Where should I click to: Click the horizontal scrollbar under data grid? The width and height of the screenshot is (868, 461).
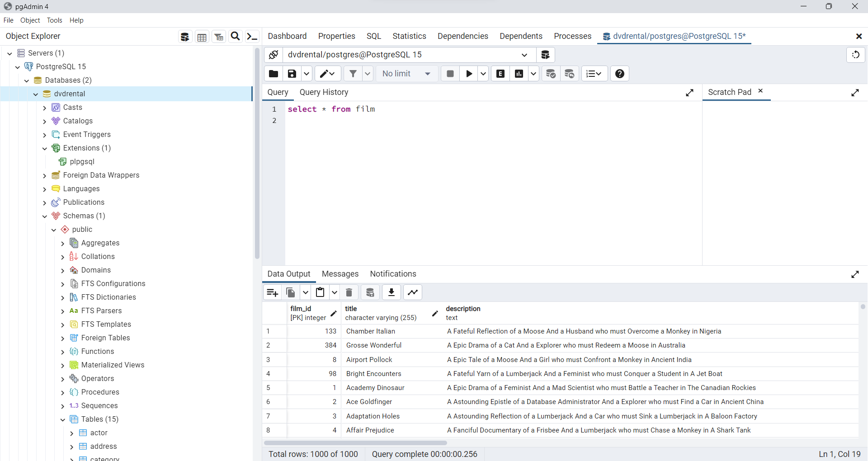pyautogui.click(x=355, y=443)
